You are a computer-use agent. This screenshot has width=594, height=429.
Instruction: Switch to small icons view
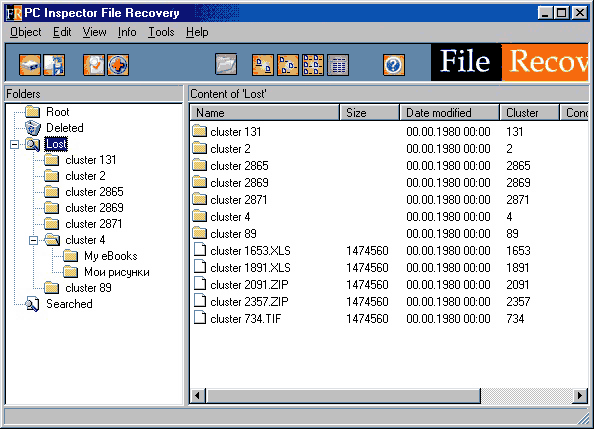click(288, 65)
